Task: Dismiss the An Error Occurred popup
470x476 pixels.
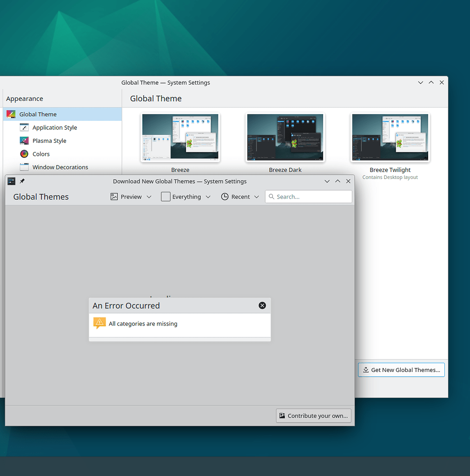Action: point(262,305)
